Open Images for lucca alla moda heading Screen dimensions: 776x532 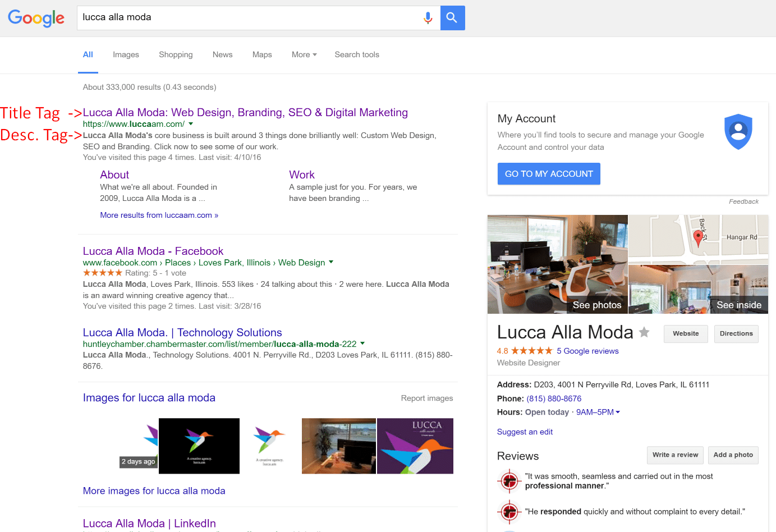pos(149,397)
